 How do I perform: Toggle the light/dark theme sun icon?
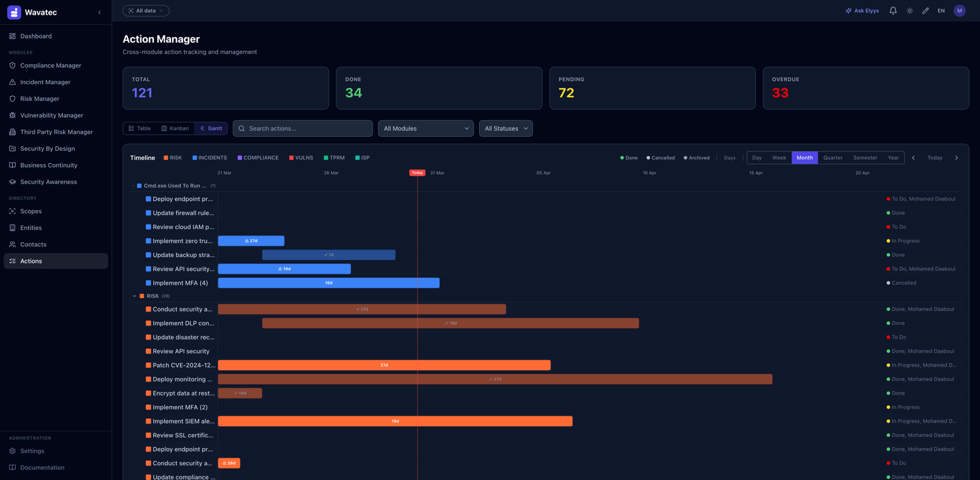910,10
